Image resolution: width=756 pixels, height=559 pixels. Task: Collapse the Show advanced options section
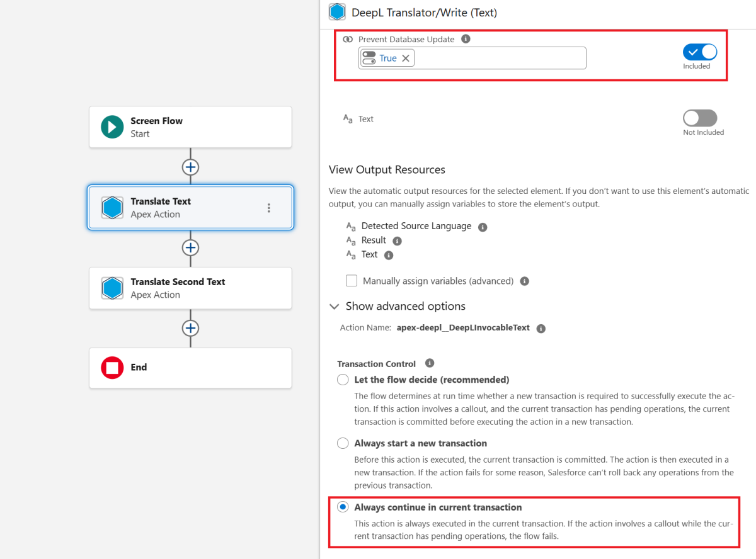click(x=335, y=307)
